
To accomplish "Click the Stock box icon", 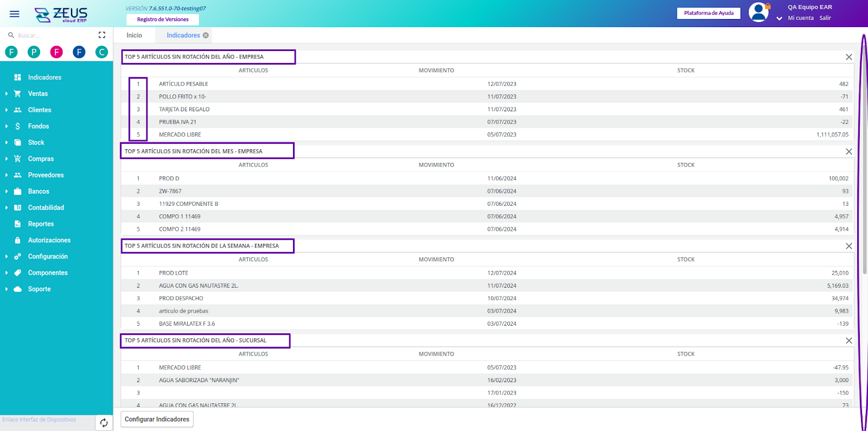I will [x=17, y=142].
